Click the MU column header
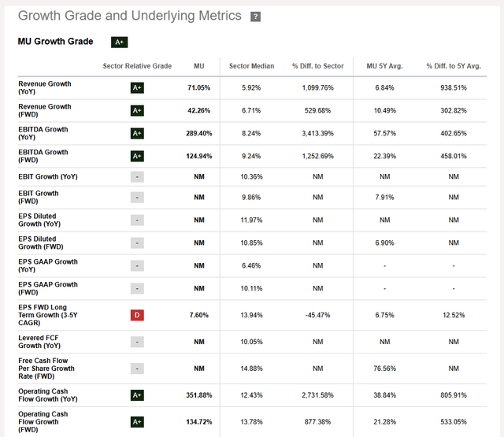 tap(199, 66)
